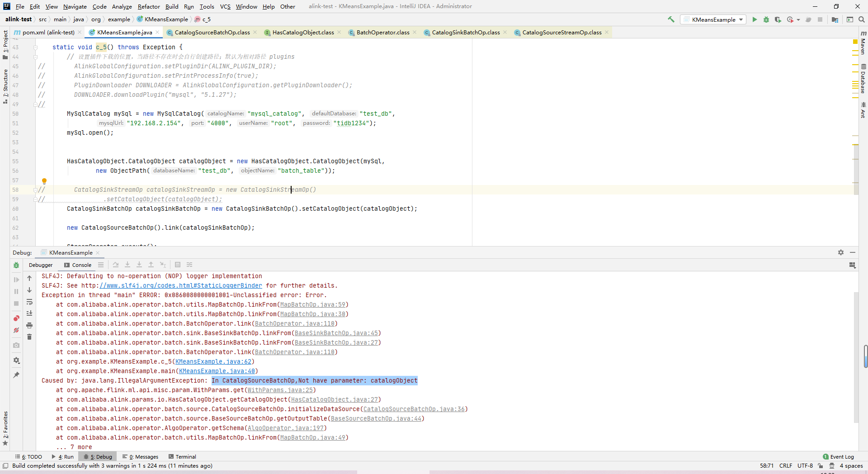Screen dimensions: 868x474
Task: Click the camera thread dump icon
Action: pos(16,345)
